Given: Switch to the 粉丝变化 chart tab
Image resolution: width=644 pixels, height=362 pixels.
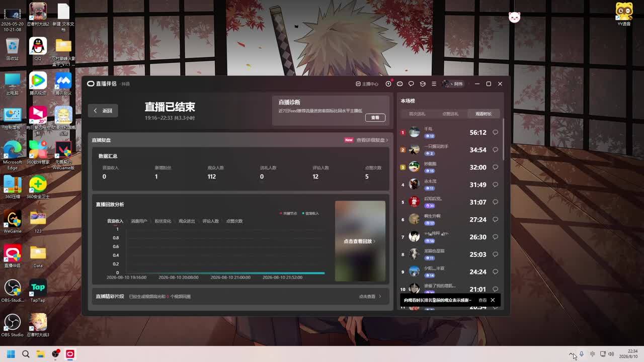Looking at the screenshot, I should click(163, 221).
